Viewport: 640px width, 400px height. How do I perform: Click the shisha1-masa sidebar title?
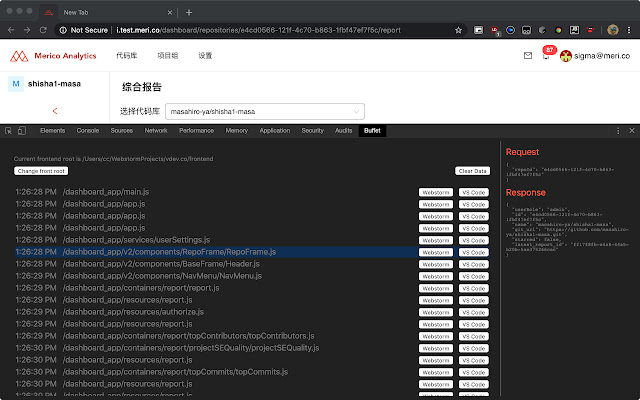click(x=54, y=84)
